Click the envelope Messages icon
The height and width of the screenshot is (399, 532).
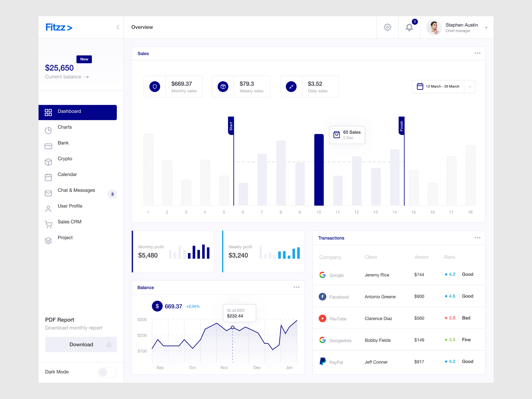tap(48, 193)
